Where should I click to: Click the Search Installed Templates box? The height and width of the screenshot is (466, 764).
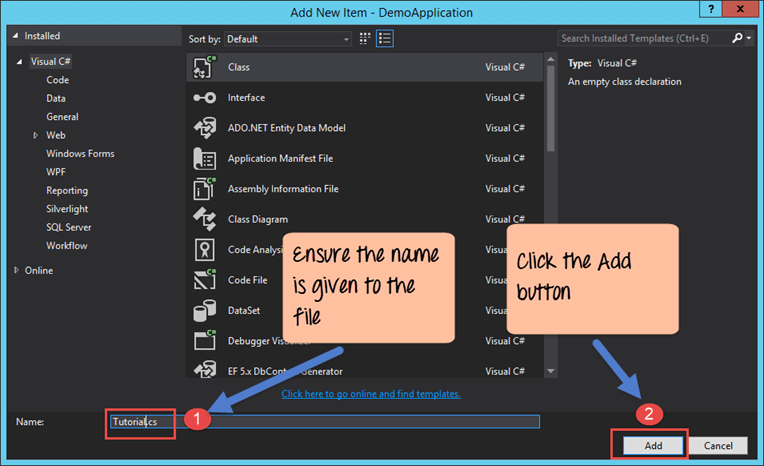click(x=645, y=38)
